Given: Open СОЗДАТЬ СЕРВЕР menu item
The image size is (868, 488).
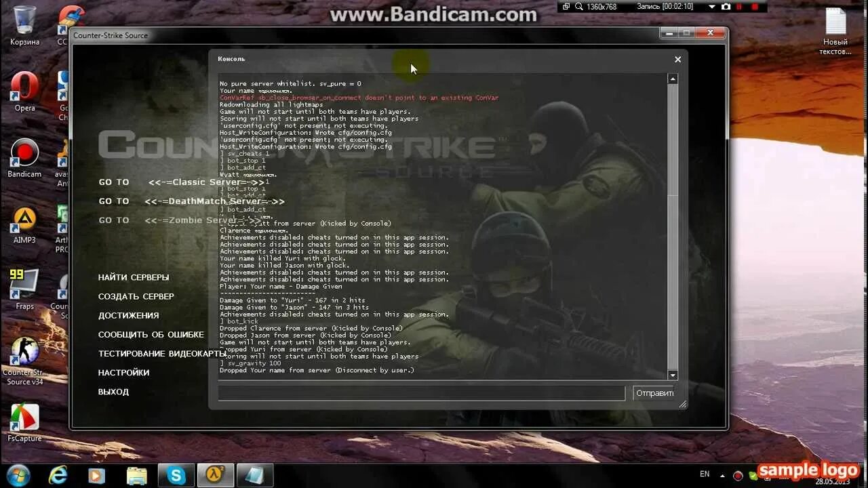Looking at the screenshot, I should pos(136,296).
